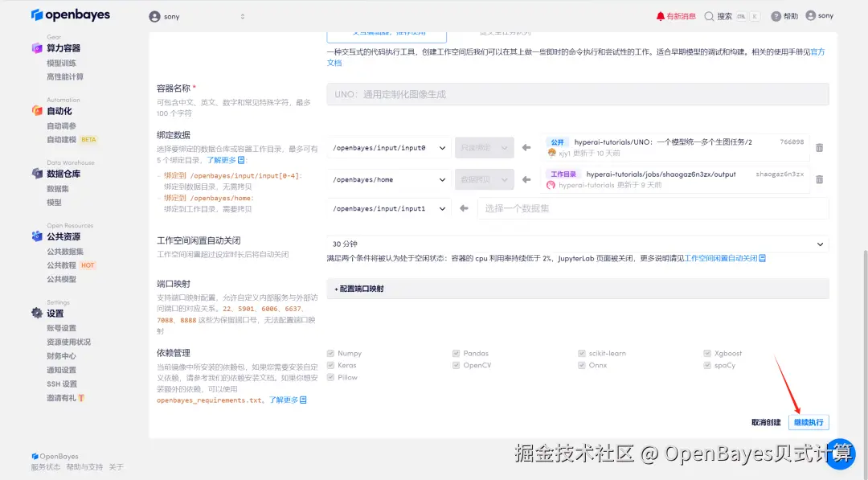The width and height of the screenshot is (868, 480).
Task: Open the /openbayes/input/input1 path dropdown
Action: [x=389, y=209]
